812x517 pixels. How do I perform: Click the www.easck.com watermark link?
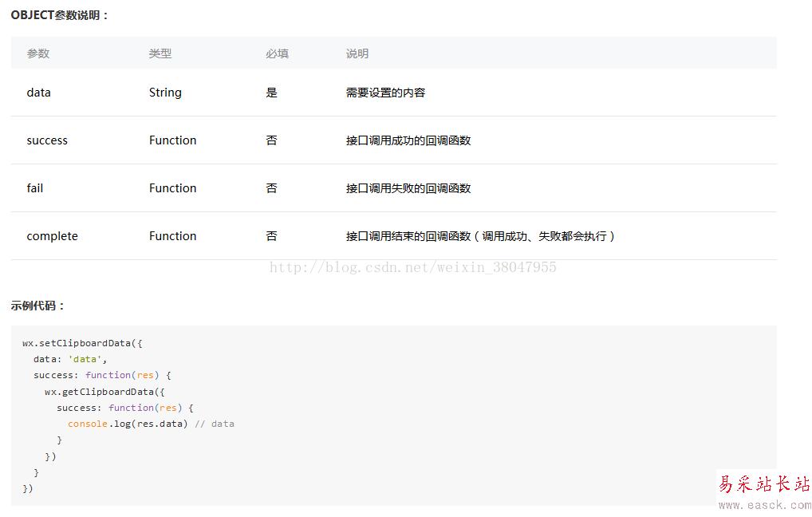pos(765,504)
